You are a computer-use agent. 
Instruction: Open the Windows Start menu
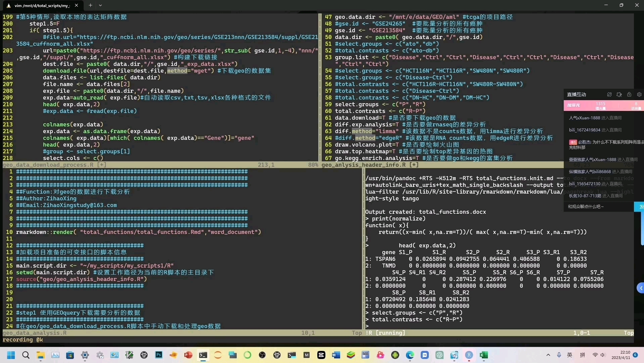point(11,355)
